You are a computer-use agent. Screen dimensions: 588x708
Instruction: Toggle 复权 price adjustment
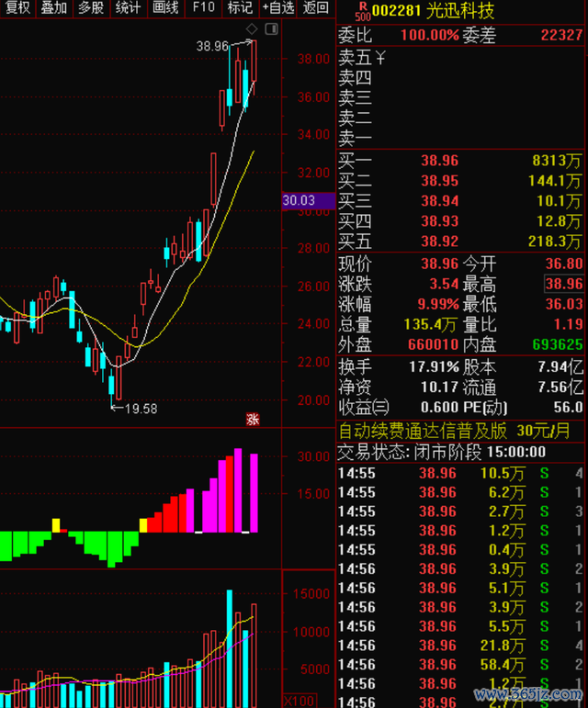click(17, 8)
